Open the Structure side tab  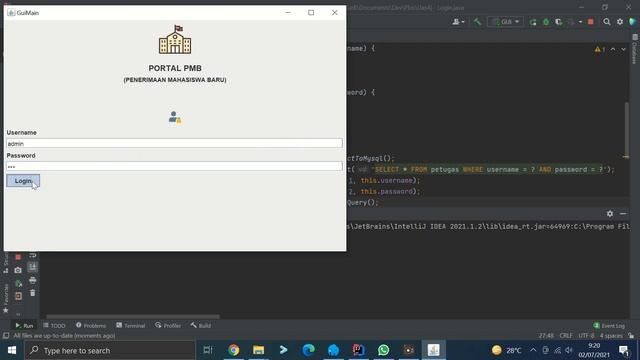(x=6, y=264)
